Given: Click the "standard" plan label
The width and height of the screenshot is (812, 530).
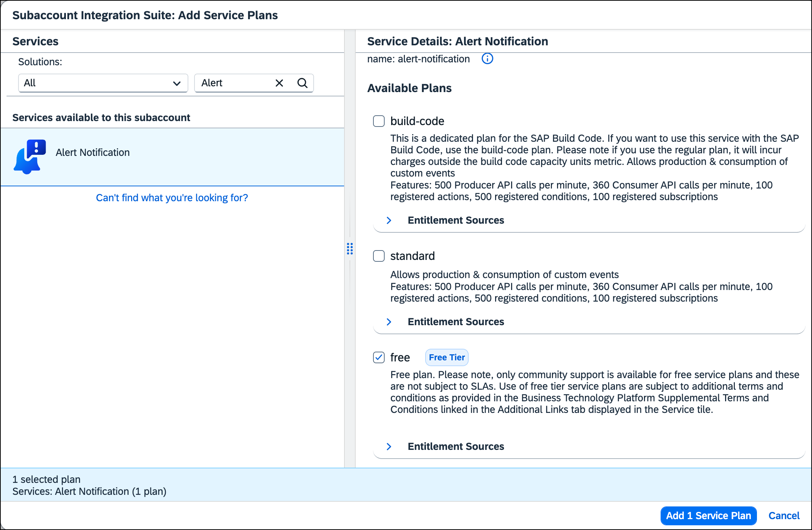Looking at the screenshot, I should coord(413,256).
